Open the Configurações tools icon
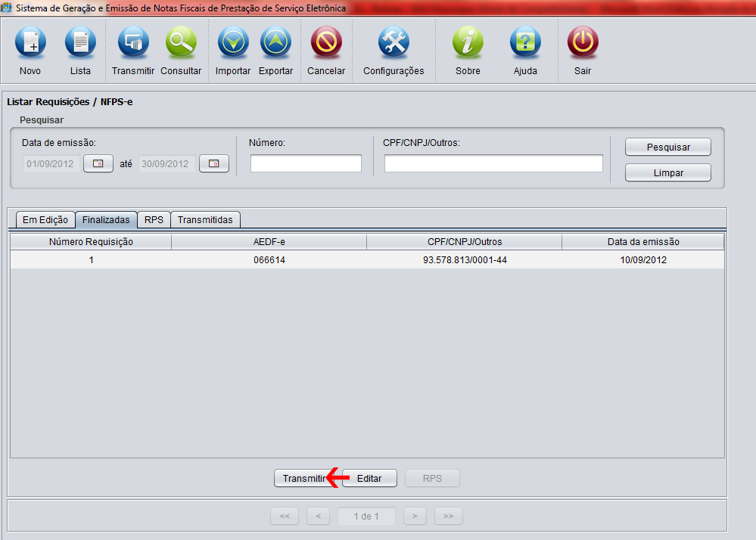Viewport: 756px width, 540px height. tap(394, 42)
